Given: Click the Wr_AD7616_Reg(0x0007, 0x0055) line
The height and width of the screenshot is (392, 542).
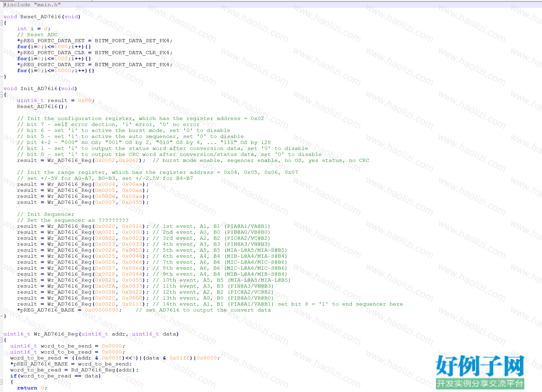Looking at the screenshot, I should [83, 202].
